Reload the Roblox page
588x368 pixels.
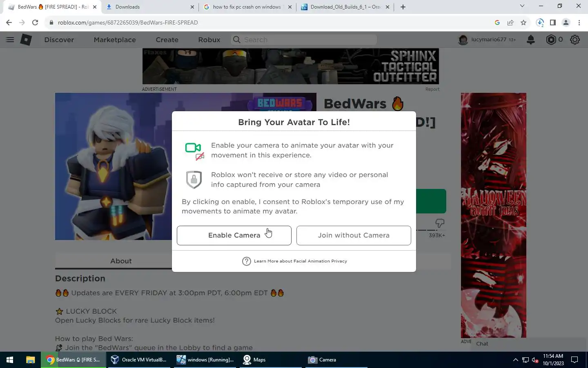pyautogui.click(x=35, y=22)
